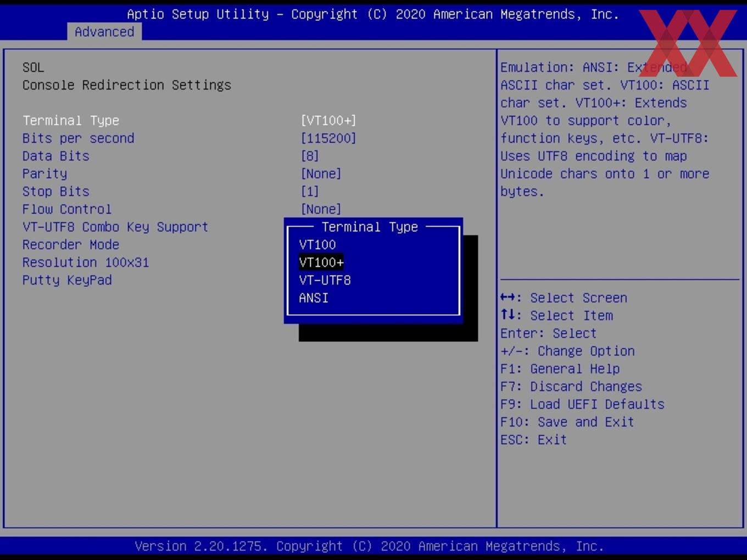Select the Resolution 100x31 setting
This screenshot has width=747, height=560.
(86, 262)
